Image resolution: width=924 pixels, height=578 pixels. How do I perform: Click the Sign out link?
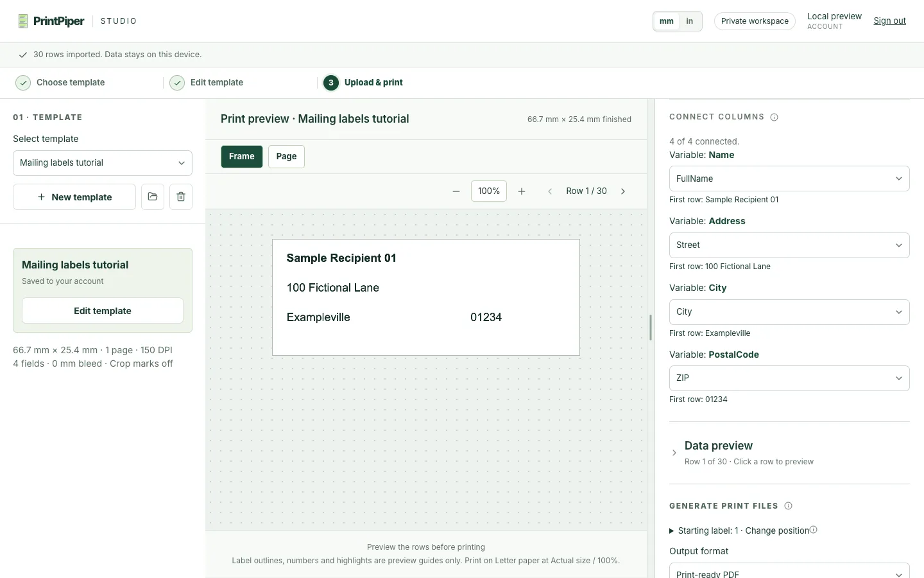pyautogui.click(x=889, y=21)
